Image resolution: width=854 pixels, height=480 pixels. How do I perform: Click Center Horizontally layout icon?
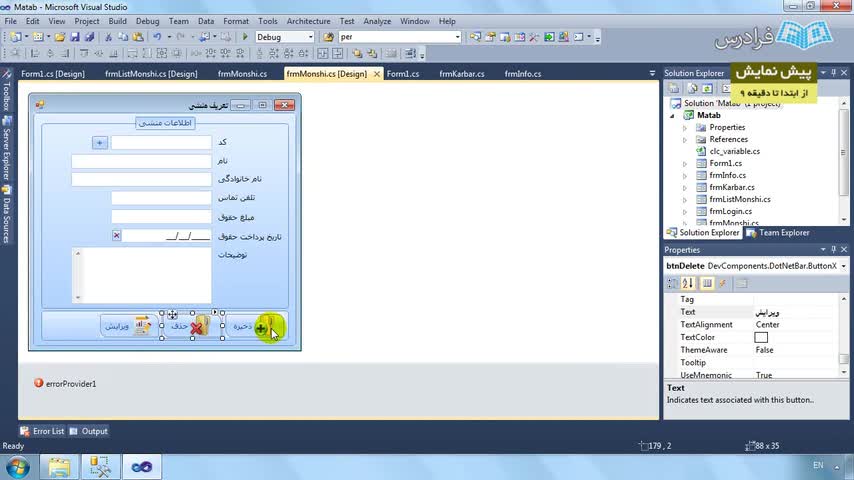click(323, 53)
